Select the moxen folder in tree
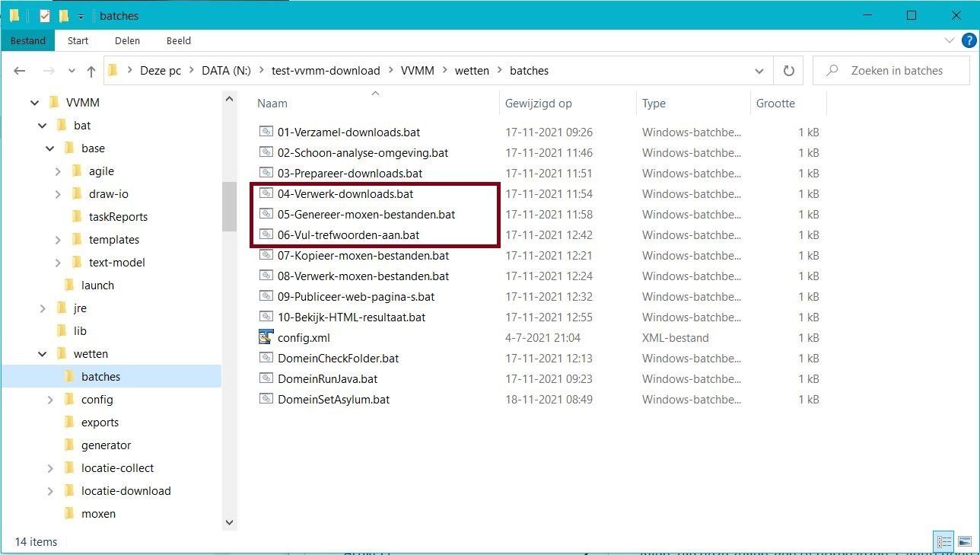Viewport: 980px width, 555px height. [98, 514]
